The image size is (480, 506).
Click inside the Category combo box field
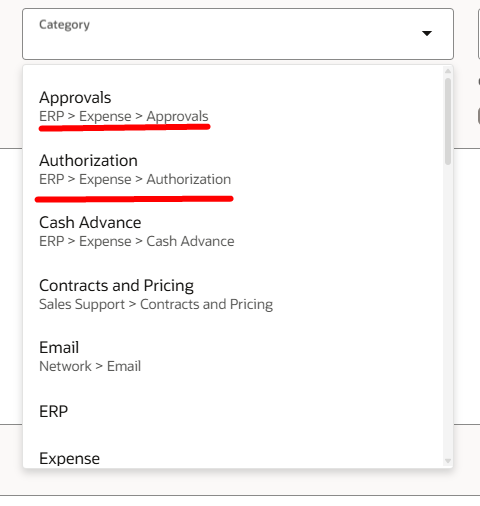coord(238,34)
